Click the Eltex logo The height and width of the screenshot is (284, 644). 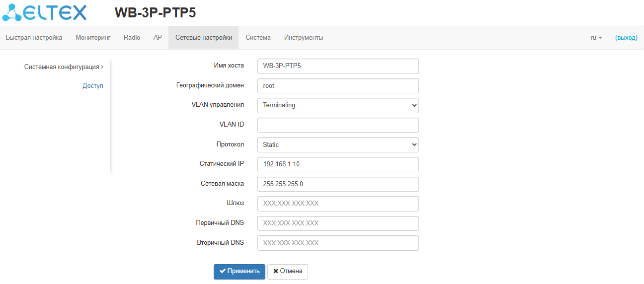click(44, 13)
